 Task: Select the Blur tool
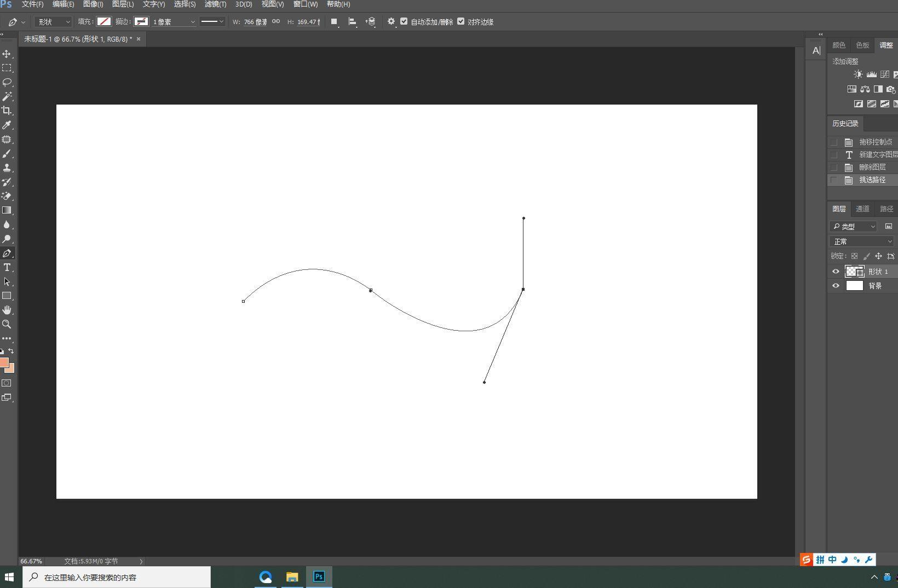(x=7, y=224)
